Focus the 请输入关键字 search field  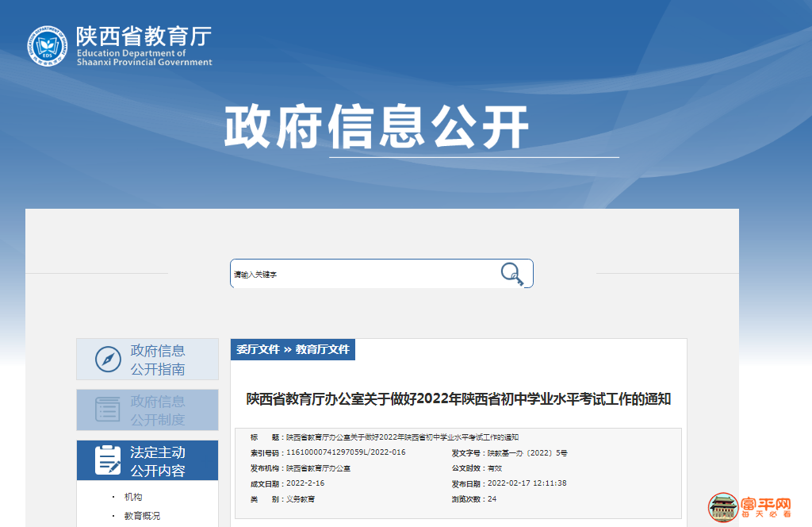(x=361, y=275)
